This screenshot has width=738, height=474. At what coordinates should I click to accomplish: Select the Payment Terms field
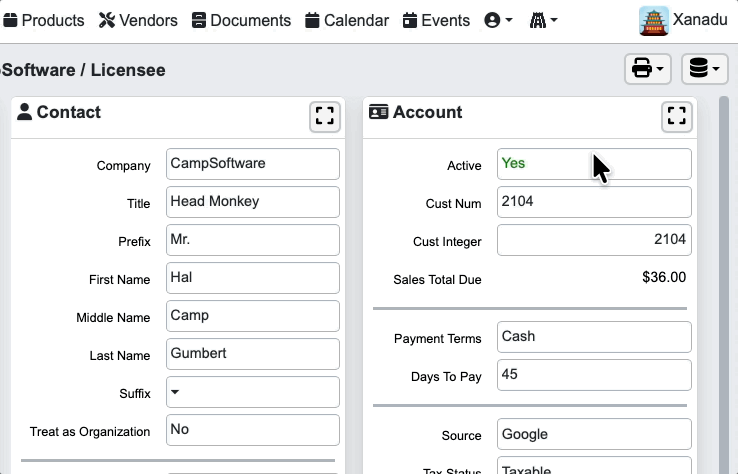click(593, 337)
